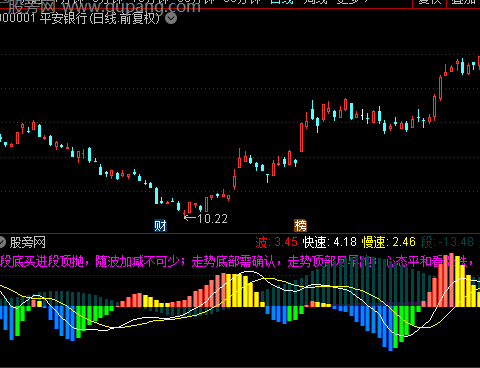Click the 股旁网 indicator name label
The width and height of the screenshot is (480, 368).
point(27,242)
